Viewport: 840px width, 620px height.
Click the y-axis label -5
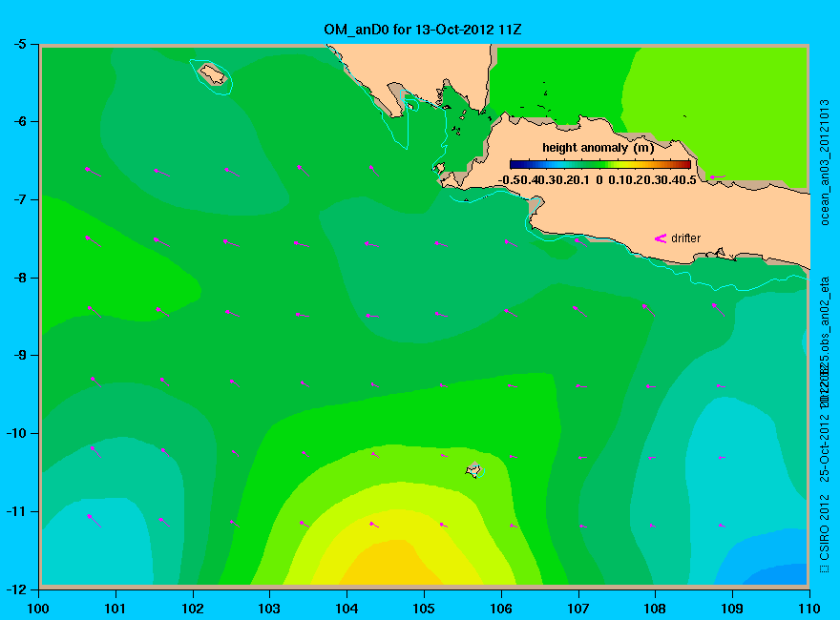(x=19, y=44)
